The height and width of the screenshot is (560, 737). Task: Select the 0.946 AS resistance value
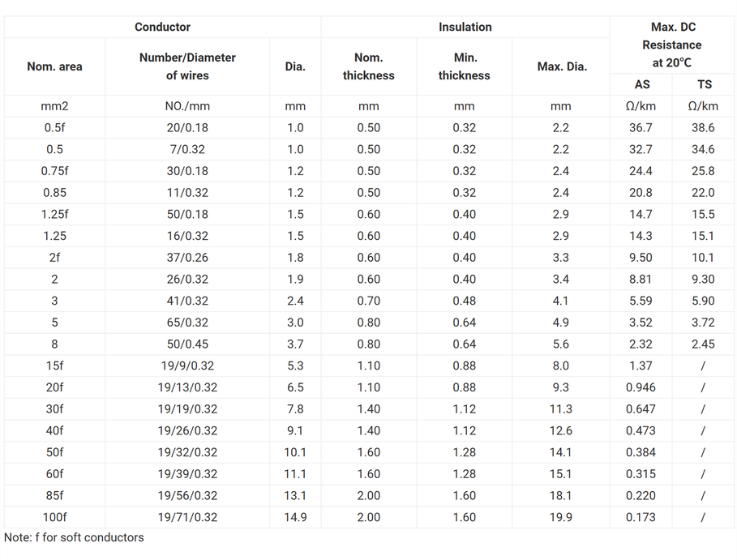[641, 387]
